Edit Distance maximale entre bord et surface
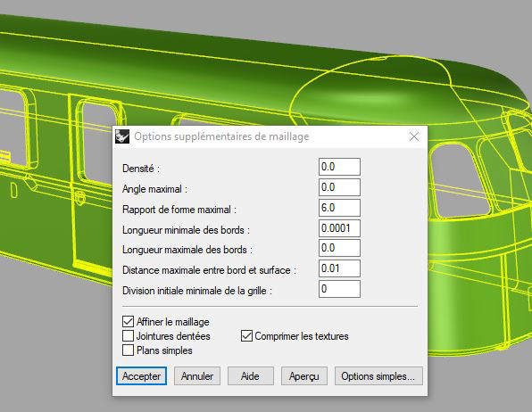Image resolution: width=532 pixels, height=412 pixels. [x=339, y=268]
